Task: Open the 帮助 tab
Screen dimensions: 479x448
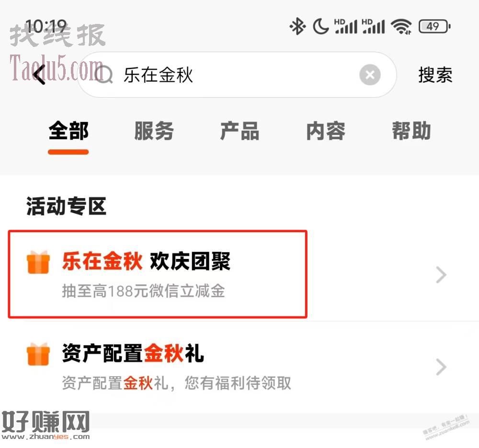Action: [x=411, y=131]
